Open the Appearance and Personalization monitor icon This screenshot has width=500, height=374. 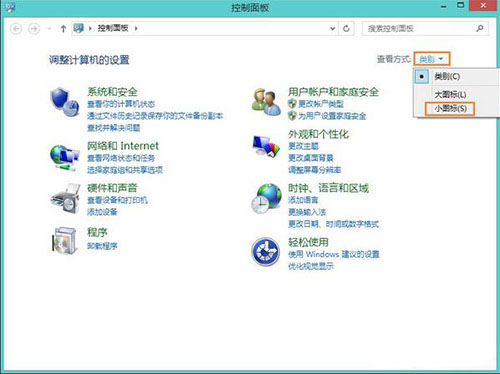pyautogui.click(x=266, y=146)
